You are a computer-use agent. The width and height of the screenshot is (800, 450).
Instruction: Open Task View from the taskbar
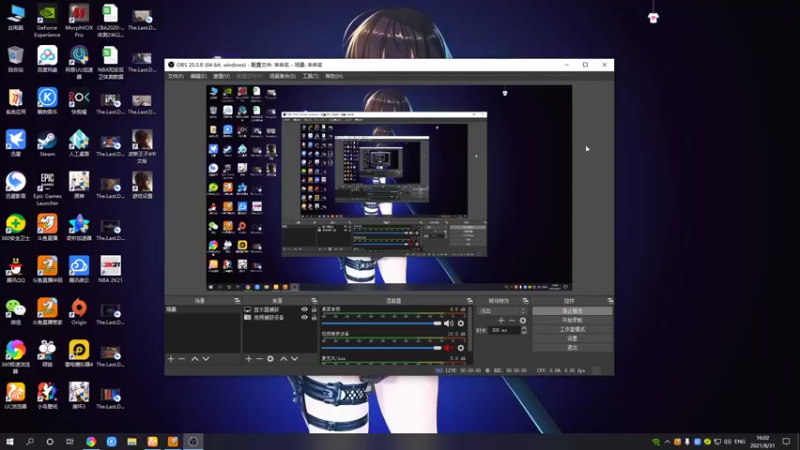point(70,441)
